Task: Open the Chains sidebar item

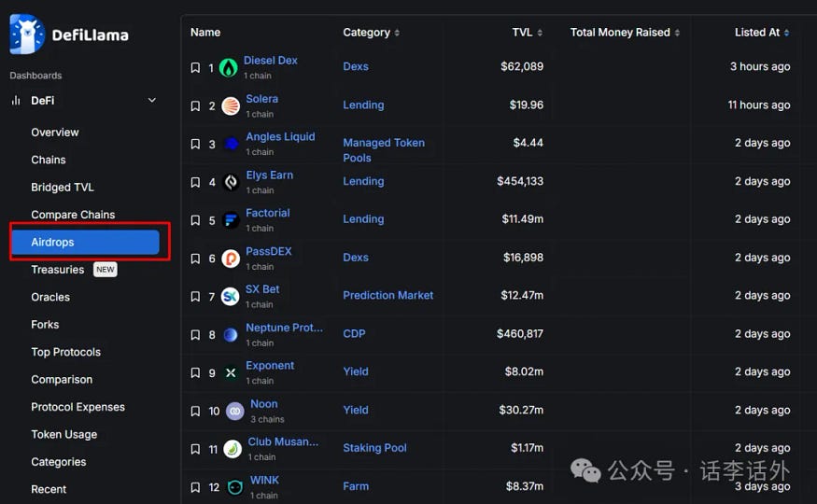Action: click(49, 160)
